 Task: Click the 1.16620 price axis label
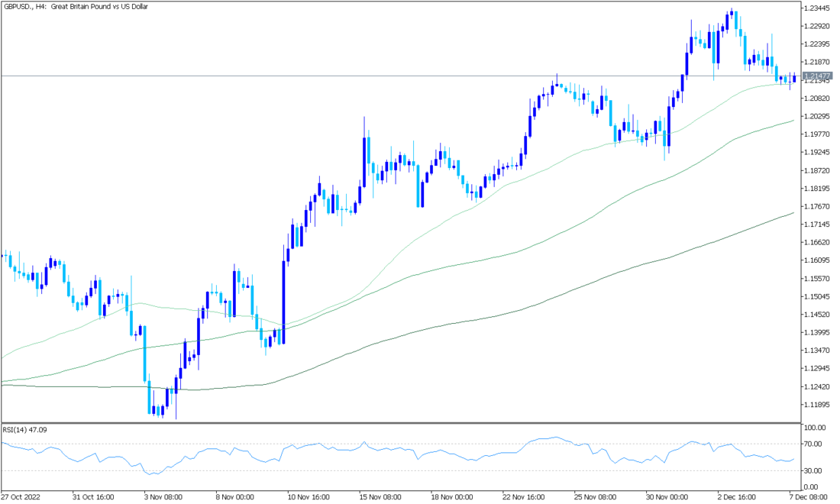click(x=816, y=242)
